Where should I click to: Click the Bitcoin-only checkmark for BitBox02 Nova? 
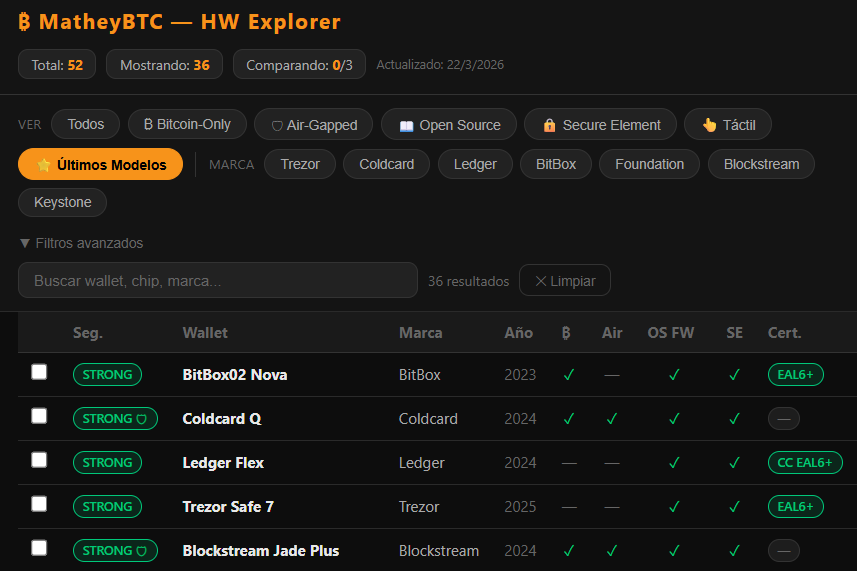[x=569, y=375]
